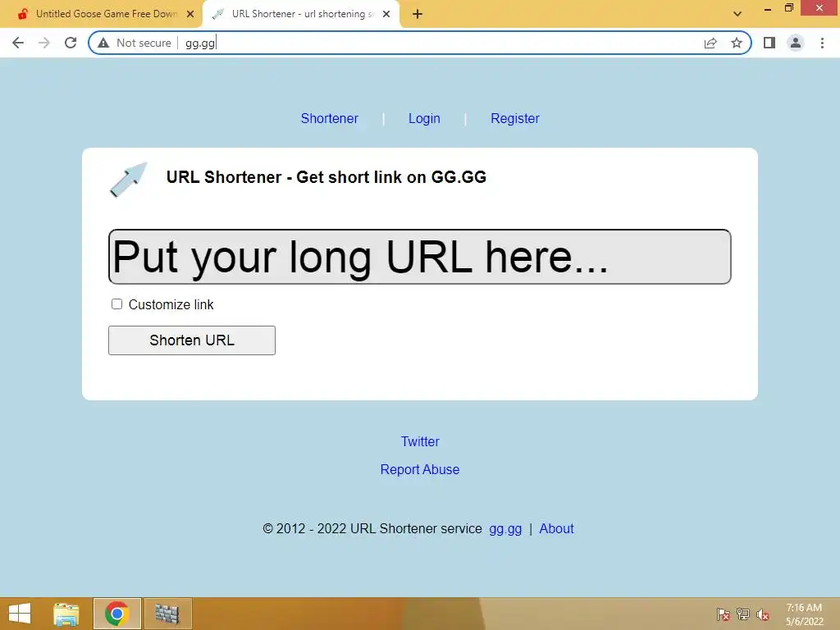Open the brick wall firewall taskbar app

pos(167,614)
